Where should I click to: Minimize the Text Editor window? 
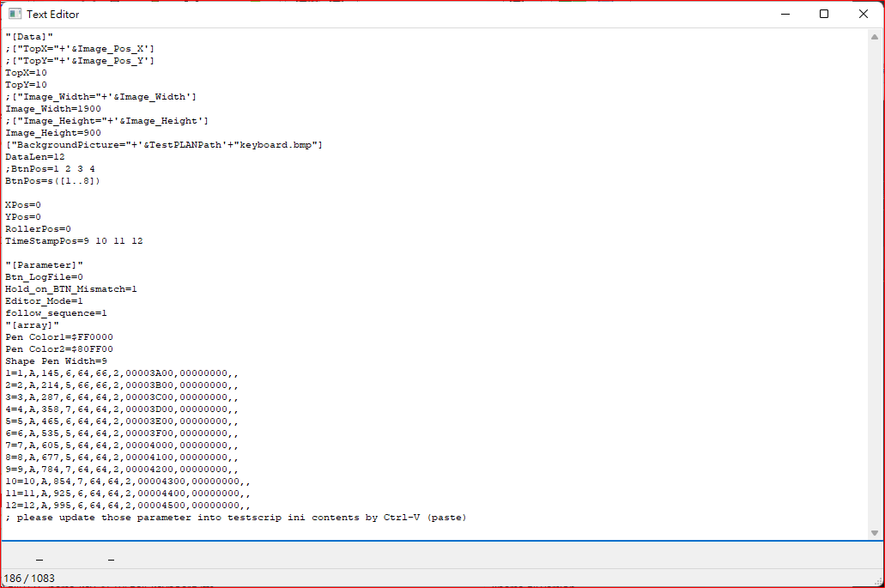(785, 14)
